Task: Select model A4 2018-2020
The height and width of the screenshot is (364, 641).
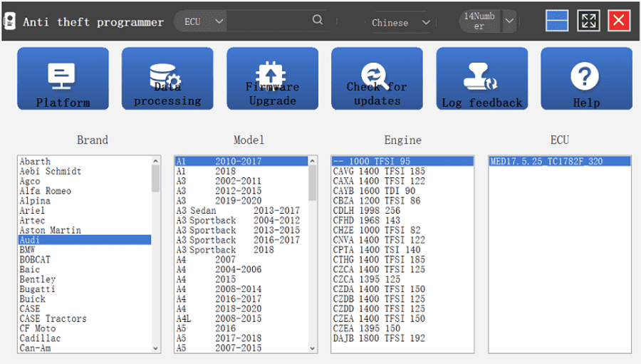Action: tap(241, 308)
